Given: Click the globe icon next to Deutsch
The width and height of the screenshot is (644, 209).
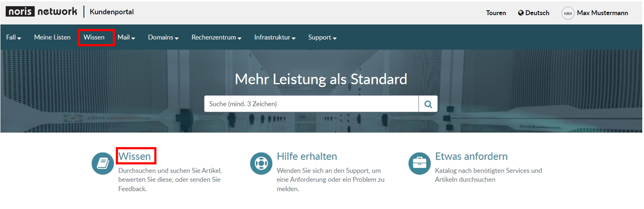Looking at the screenshot, I should [521, 13].
